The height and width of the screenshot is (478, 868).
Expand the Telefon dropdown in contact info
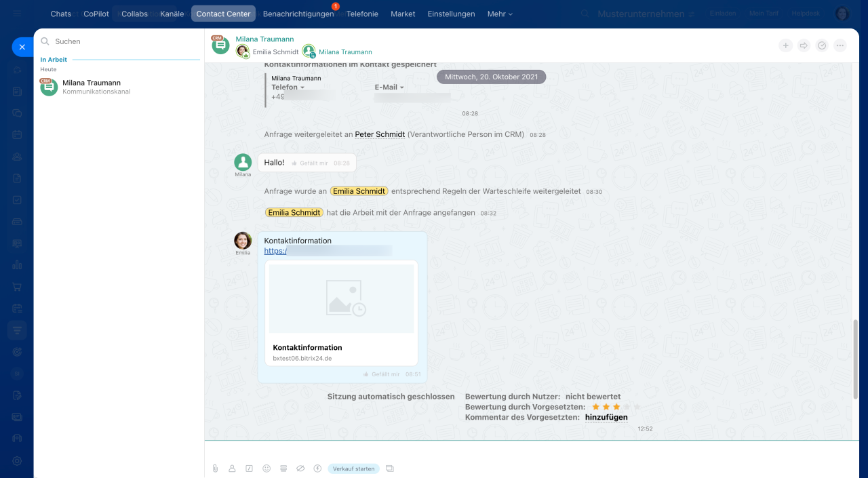pos(288,87)
